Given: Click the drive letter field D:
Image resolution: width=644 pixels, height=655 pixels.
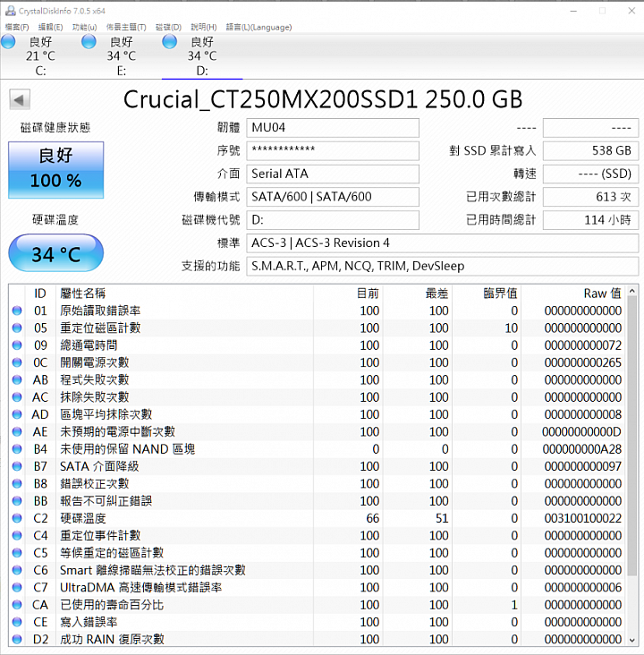Looking at the screenshot, I should point(333,220).
